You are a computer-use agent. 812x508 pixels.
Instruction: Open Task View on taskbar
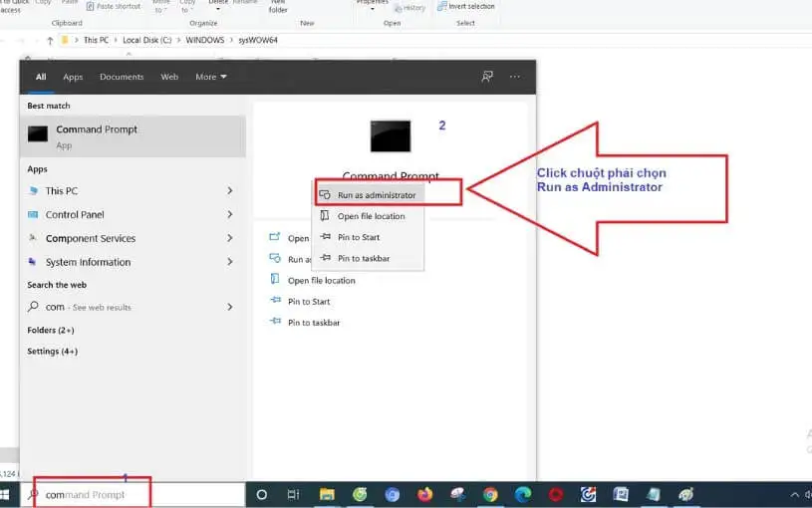(293, 495)
